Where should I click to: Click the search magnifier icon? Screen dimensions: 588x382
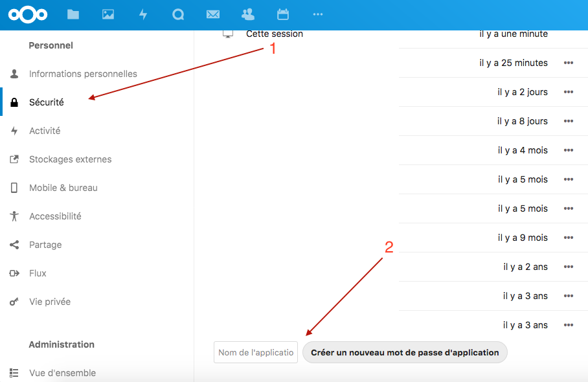[177, 14]
